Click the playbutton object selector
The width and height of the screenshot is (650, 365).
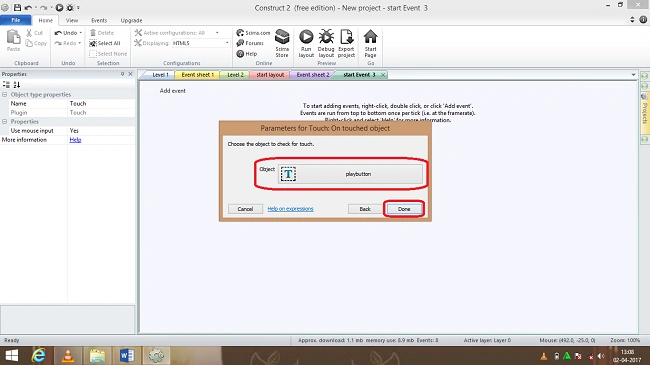pos(350,174)
